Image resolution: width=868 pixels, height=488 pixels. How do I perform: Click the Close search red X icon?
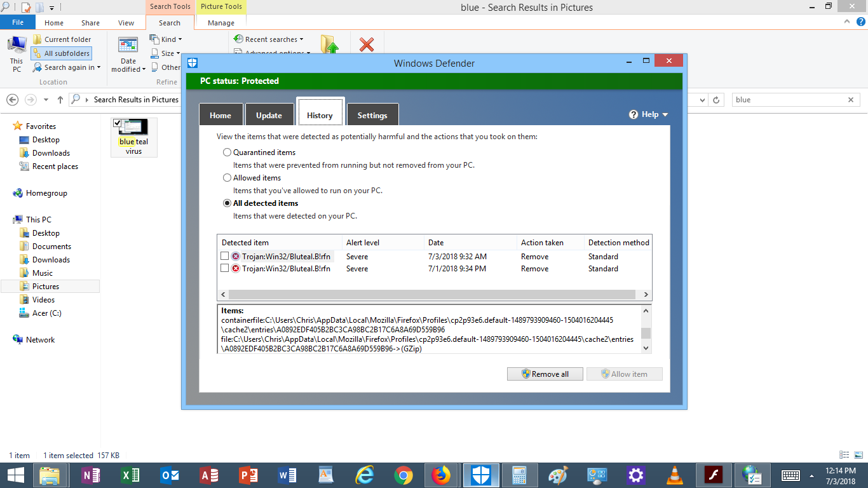click(367, 44)
